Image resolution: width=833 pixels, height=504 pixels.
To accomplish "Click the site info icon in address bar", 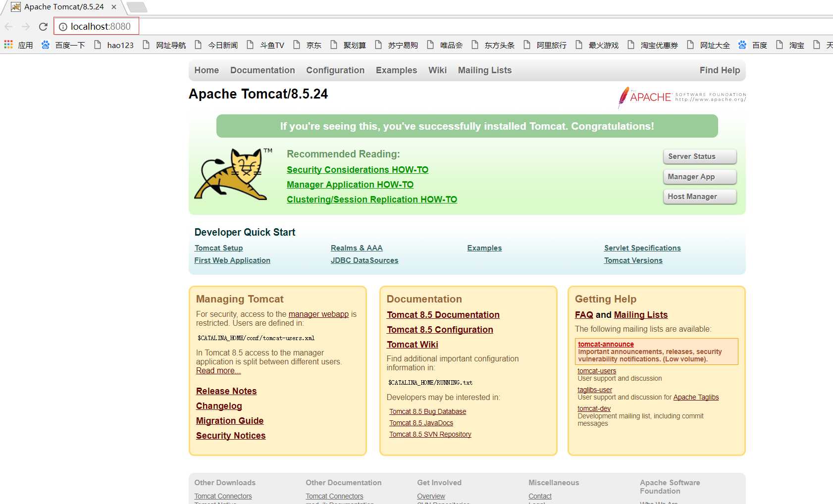I will coord(63,27).
